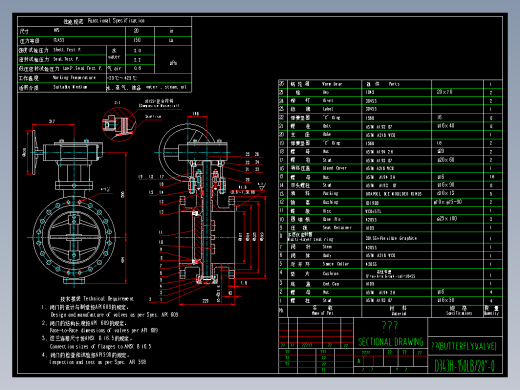Select the 'water, steam, oil' medium text

click(166, 87)
